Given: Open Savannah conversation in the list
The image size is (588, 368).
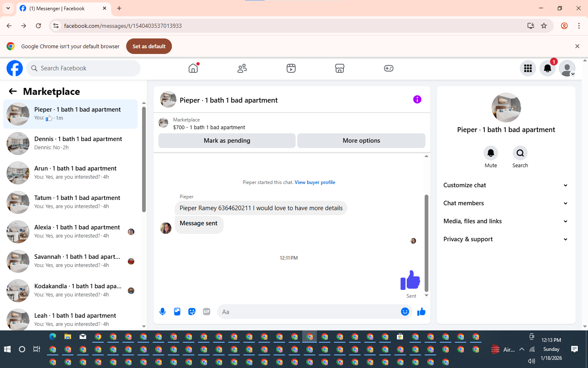Looking at the screenshot, I should tap(71, 261).
